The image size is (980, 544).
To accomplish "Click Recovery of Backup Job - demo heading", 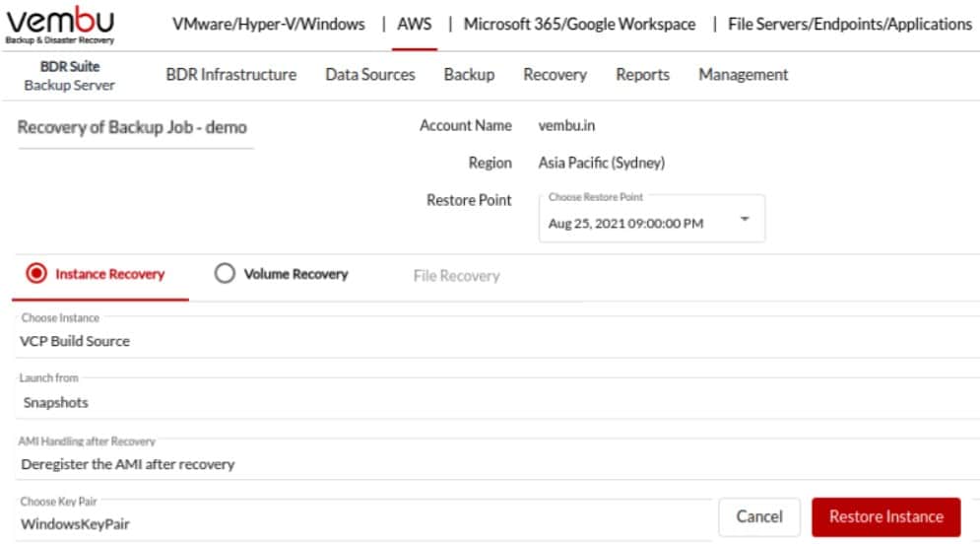I will pyautogui.click(x=132, y=127).
